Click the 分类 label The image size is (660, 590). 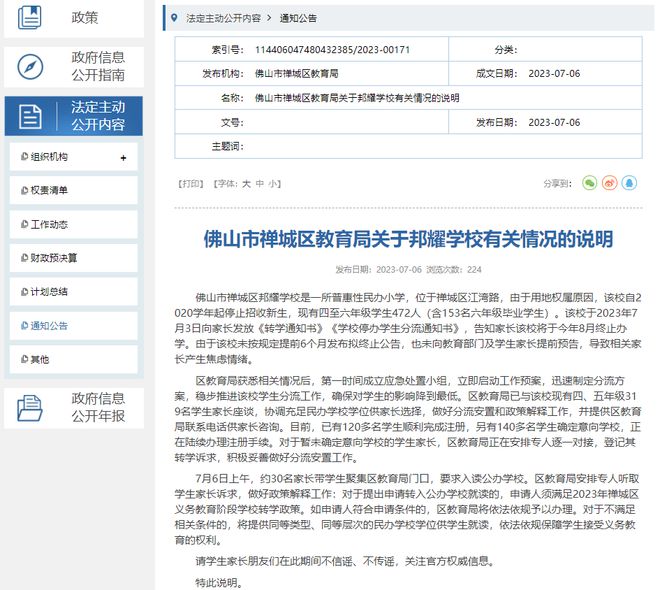coord(505,50)
